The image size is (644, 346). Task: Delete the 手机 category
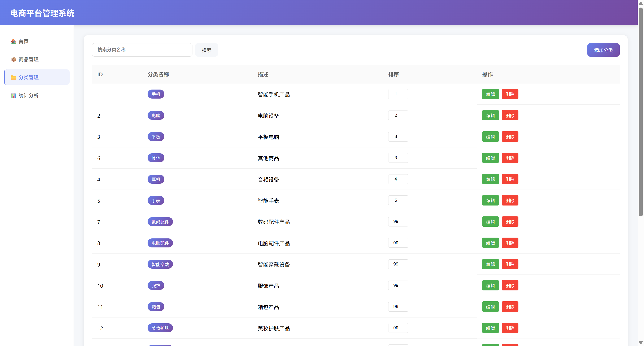tap(510, 94)
